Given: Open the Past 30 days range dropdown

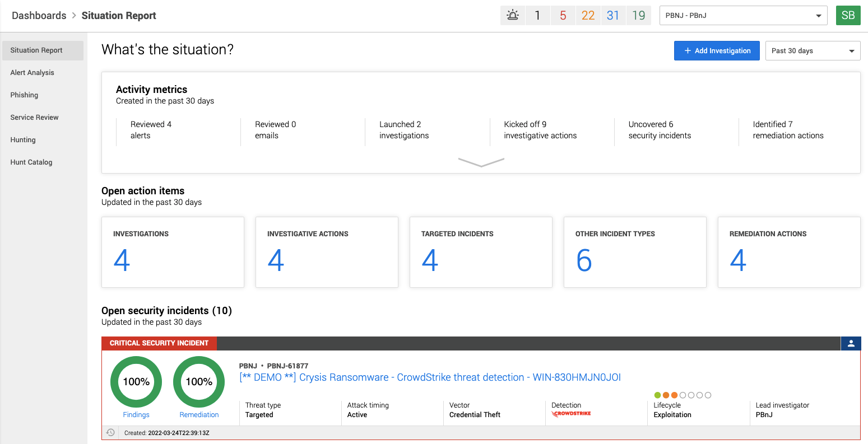Looking at the screenshot, I should tap(813, 50).
